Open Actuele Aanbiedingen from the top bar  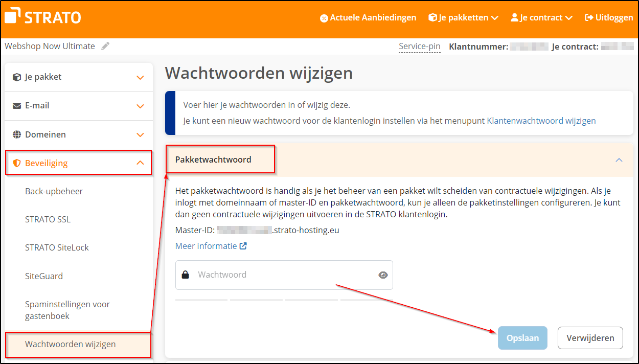tap(369, 17)
